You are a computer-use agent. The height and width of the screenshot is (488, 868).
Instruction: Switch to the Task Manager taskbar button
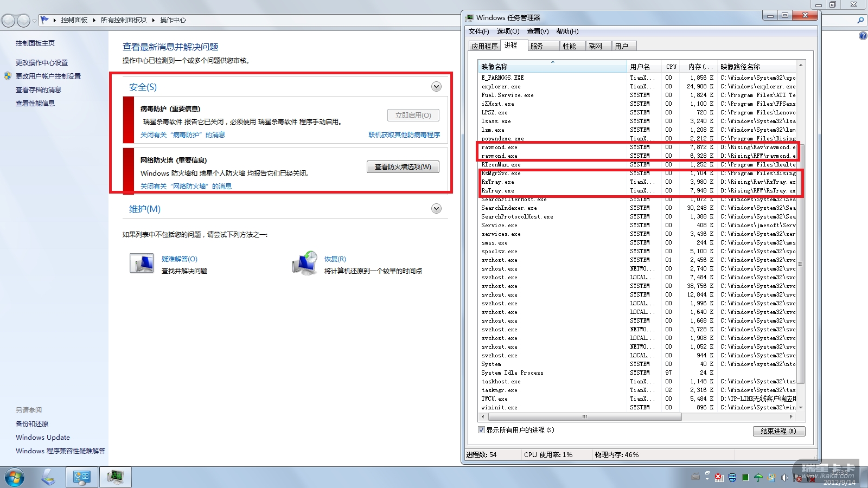[116, 477]
